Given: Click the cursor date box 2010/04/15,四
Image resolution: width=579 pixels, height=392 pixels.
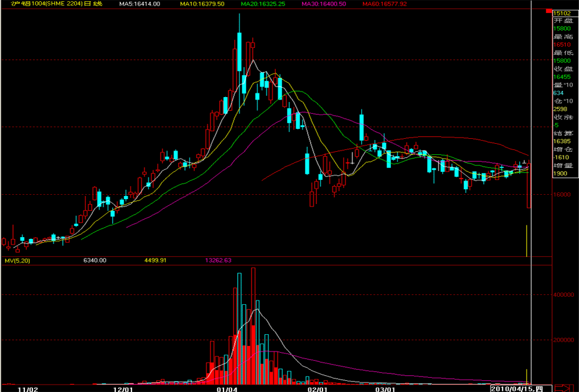Looking at the screenshot, I should (521, 389).
